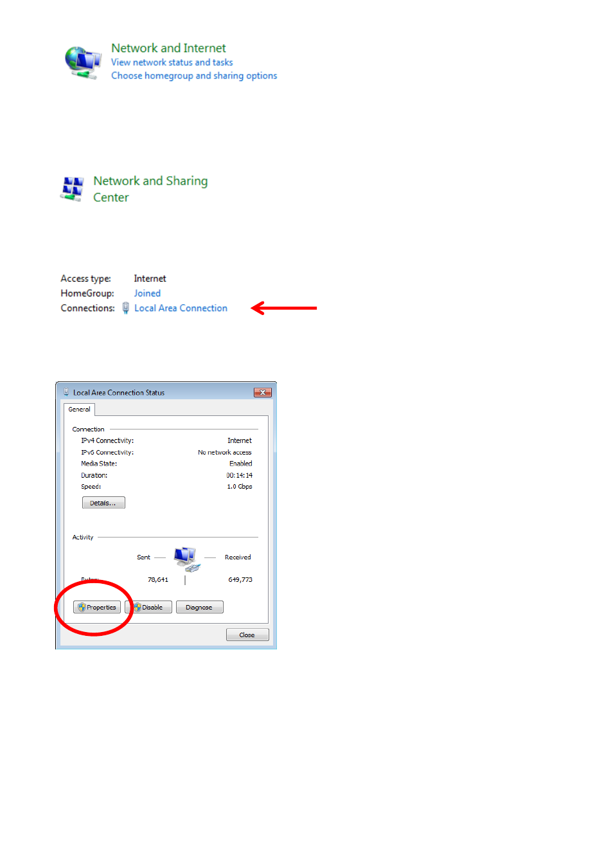613x868 pixels.
Task: Open the Network and Internet heading
Action: pos(168,48)
